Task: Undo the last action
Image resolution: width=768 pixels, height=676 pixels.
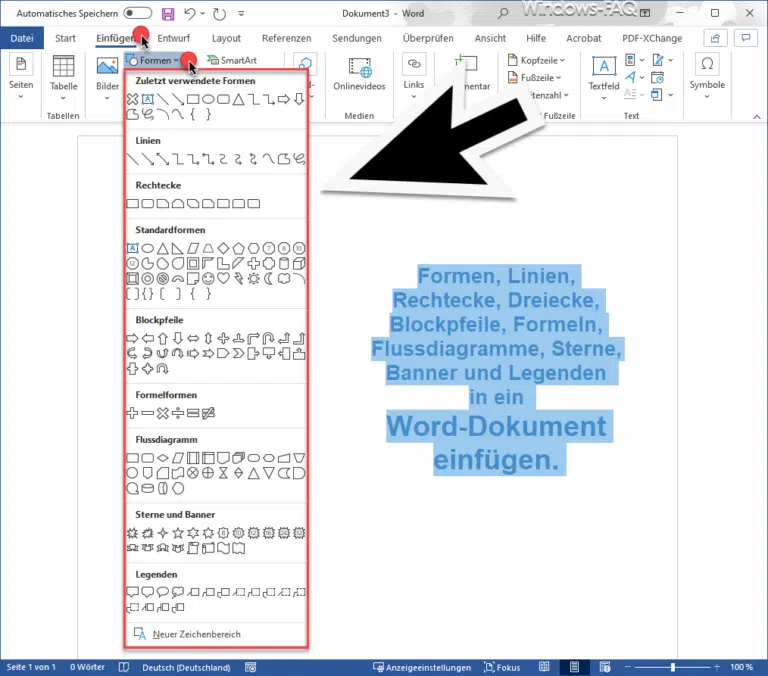Action: (190, 14)
